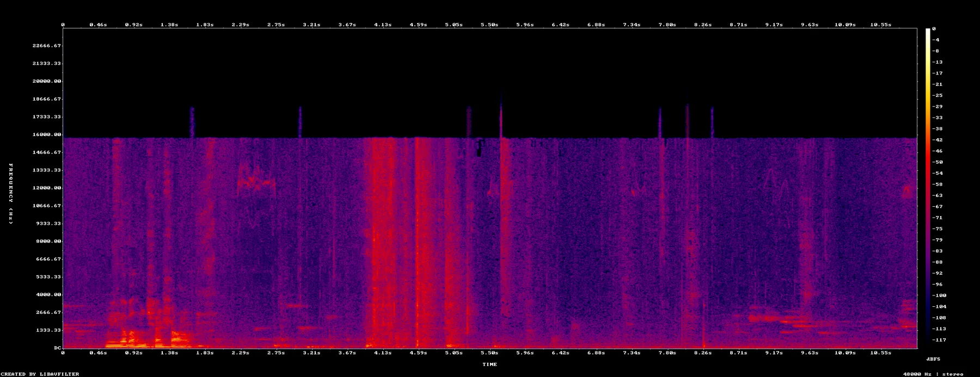The image size is (980, 377).
Task: Click 3.67s on the bottom time axis
Action: [347, 353]
